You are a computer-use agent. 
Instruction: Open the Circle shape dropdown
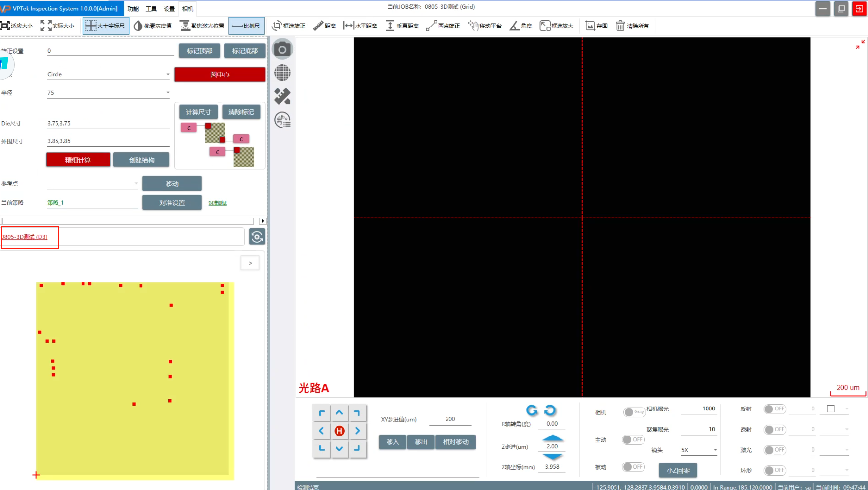coord(108,75)
